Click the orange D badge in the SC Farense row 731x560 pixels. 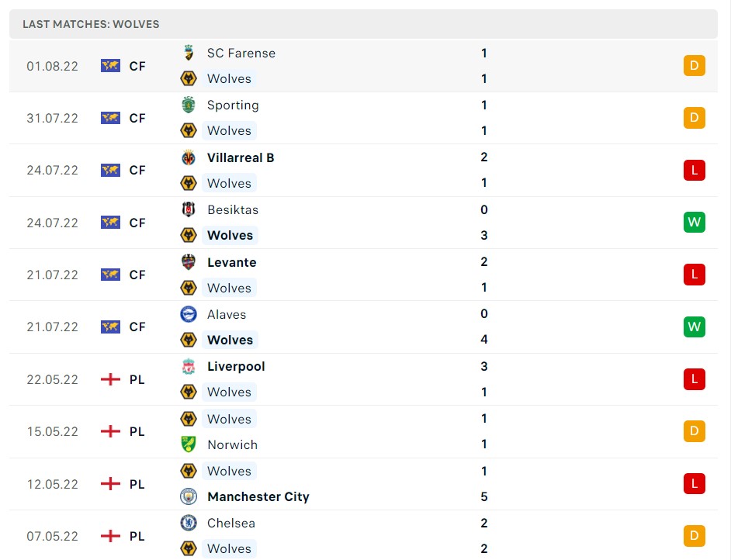[x=694, y=66]
